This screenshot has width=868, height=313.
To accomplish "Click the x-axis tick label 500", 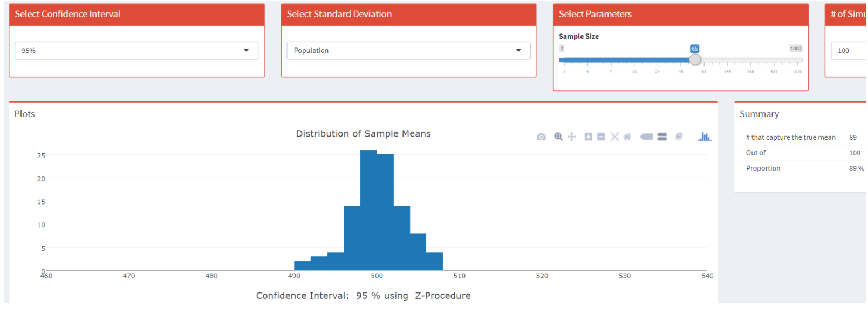I will pyautogui.click(x=377, y=276).
